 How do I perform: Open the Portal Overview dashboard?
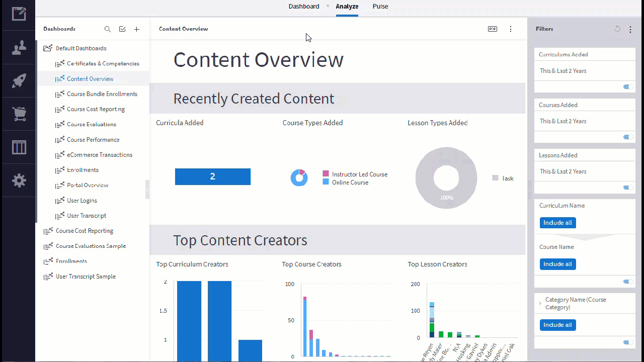point(88,185)
